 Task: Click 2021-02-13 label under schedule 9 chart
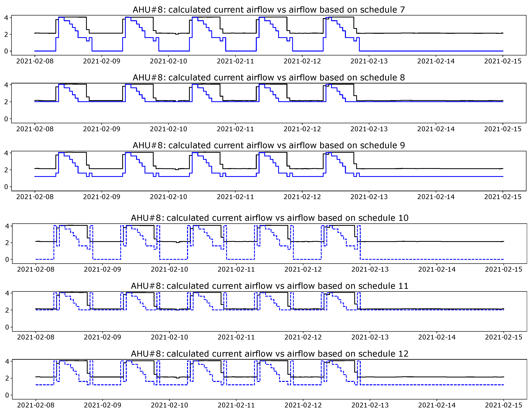tap(369, 197)
